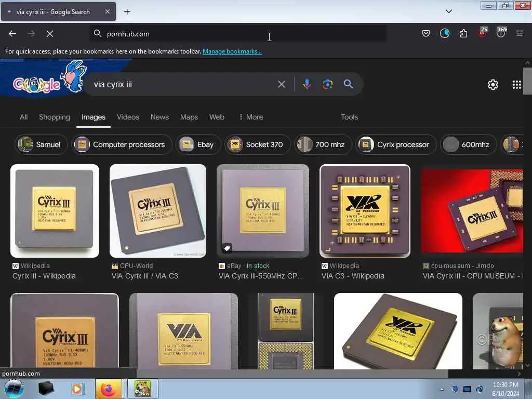
Task: Filter by the 700 mhz chip
Action: click(x=323, y=144)
